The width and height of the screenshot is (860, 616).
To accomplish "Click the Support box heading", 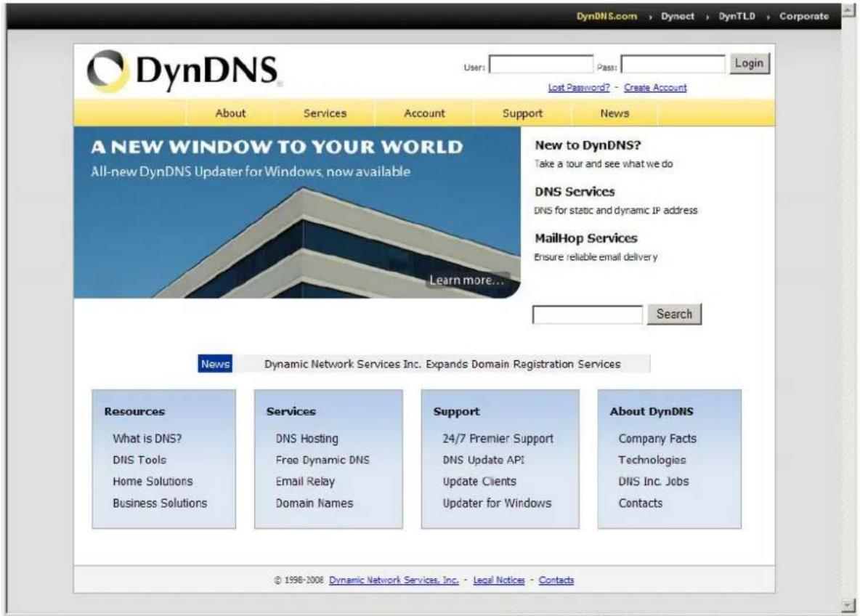I will pos(456,411).
